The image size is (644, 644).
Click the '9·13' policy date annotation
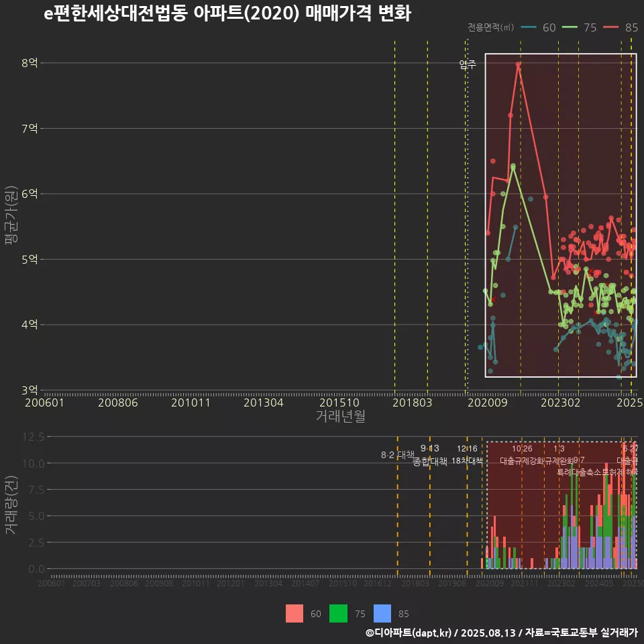429,448
